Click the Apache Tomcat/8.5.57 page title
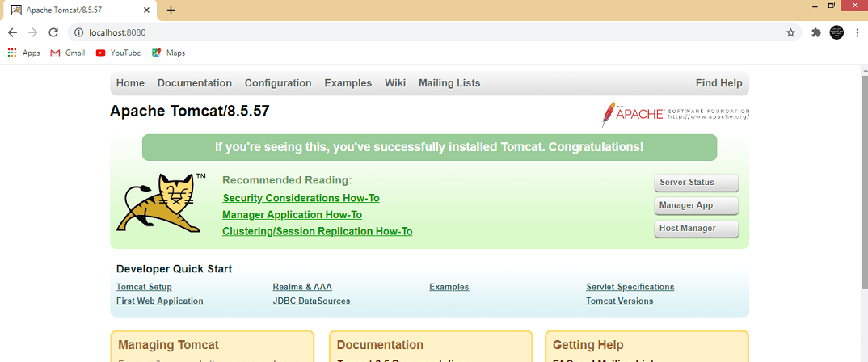Viewport: 868px width, 362px height. click(189, 111)
